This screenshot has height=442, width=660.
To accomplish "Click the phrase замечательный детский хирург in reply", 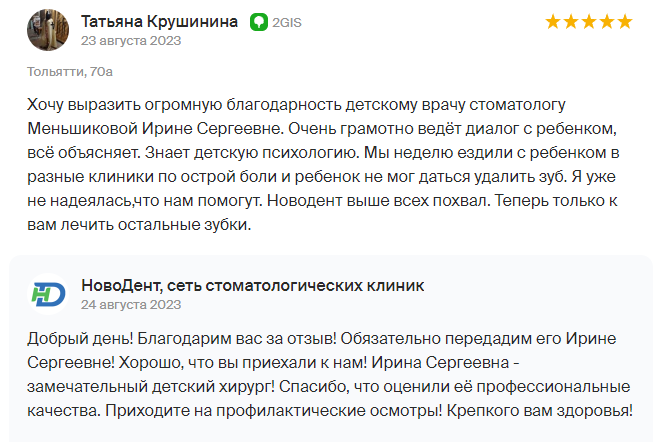I will tap(151, 387).
